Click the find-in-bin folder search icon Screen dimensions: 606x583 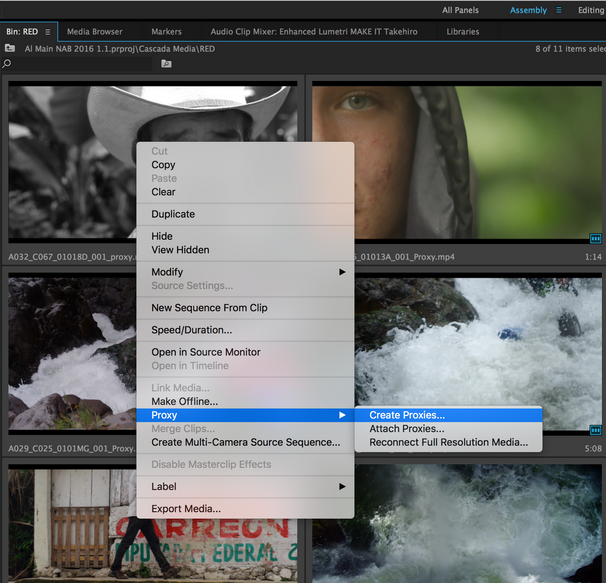[x=166, y=63]
